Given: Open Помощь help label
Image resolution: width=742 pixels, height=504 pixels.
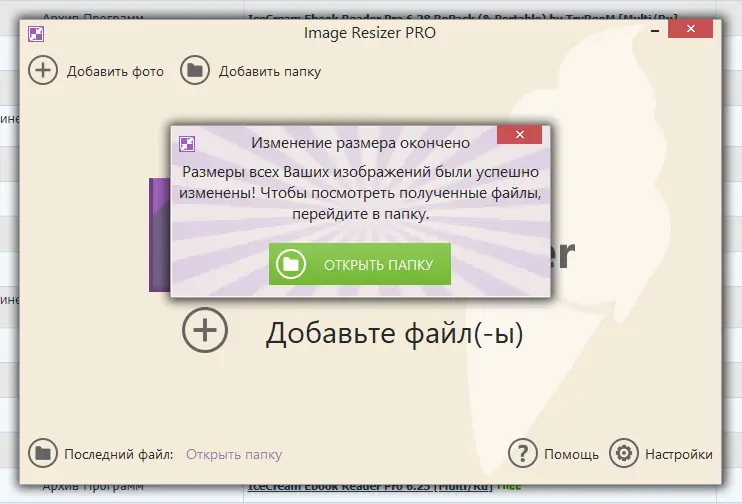Looking at the screenshot, I should pos(571,454).
